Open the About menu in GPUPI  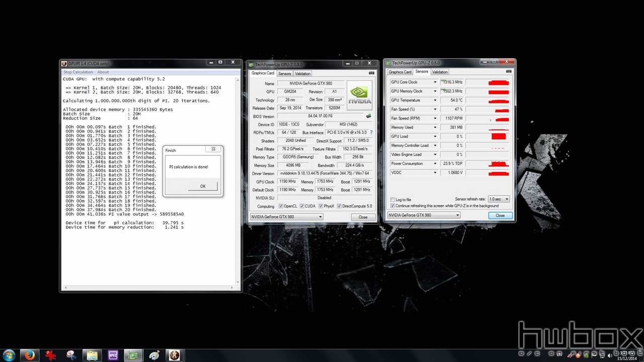coord(103,72)
